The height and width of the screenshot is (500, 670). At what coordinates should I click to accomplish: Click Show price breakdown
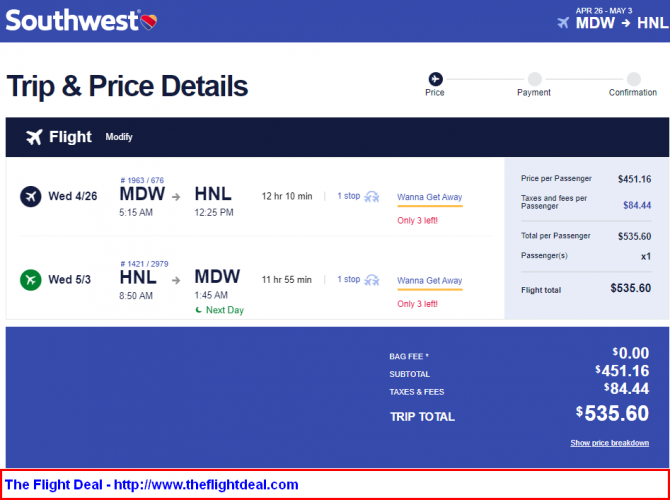coord(609,443)
